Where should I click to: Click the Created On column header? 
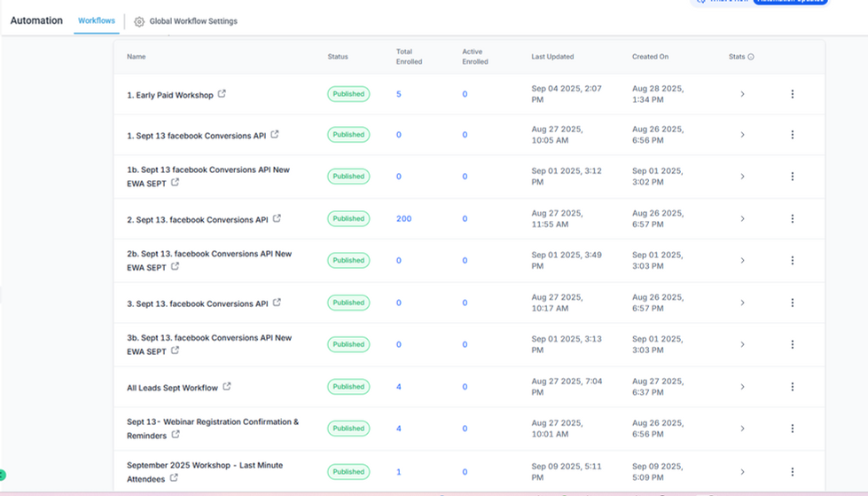point(651,57)
